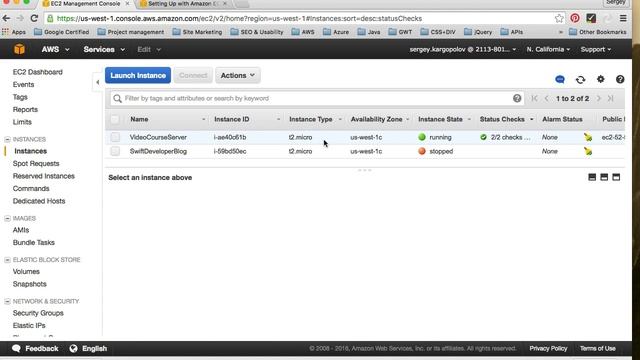The width and height of the screenshot is (640, 360).
Task: Open AMIs in the sidebar
Action: tap(21, 230)
